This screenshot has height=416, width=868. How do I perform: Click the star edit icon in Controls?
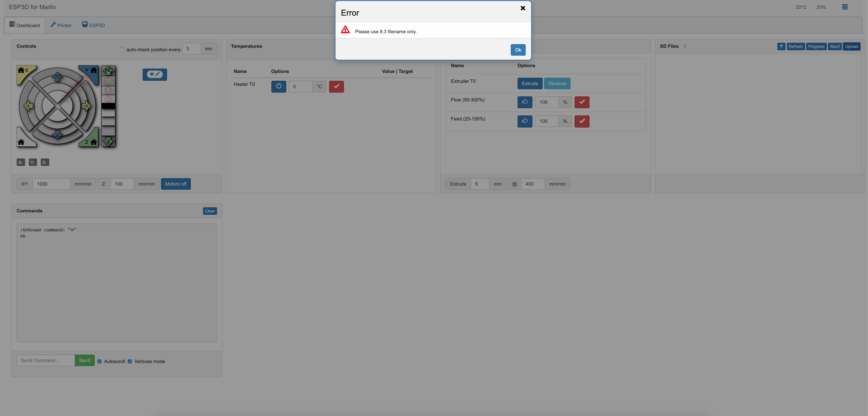click(155, 74)
